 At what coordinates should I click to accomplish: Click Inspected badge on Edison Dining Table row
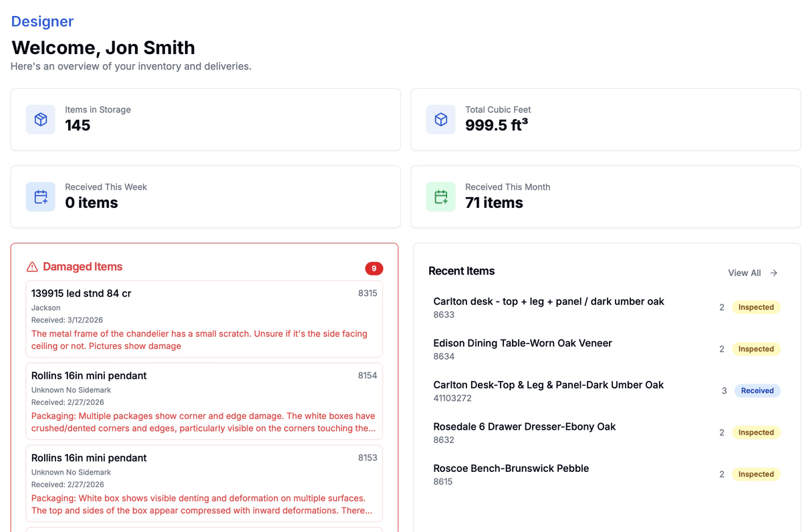(756, 349)
